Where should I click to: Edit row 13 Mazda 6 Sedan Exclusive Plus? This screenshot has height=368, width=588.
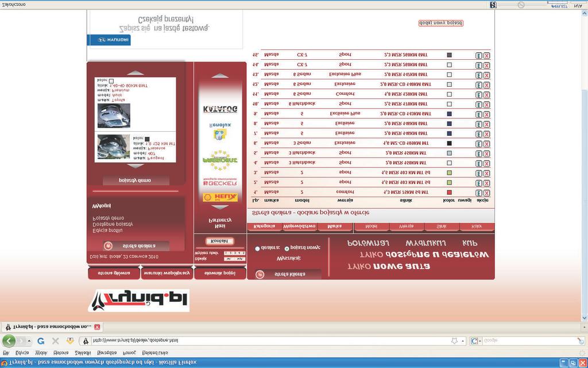[478, 75]
